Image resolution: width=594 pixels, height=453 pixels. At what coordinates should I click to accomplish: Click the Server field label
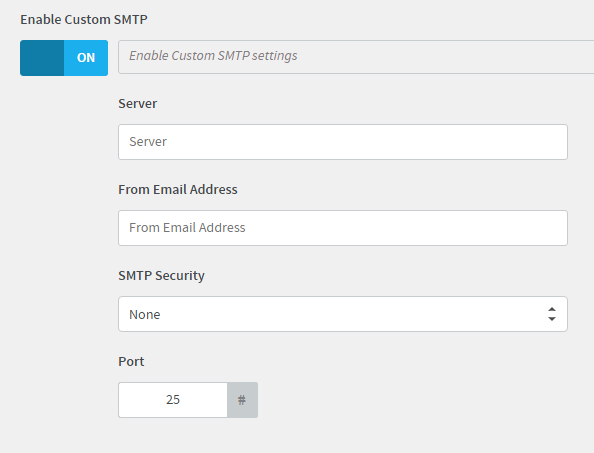coord(138,103)
